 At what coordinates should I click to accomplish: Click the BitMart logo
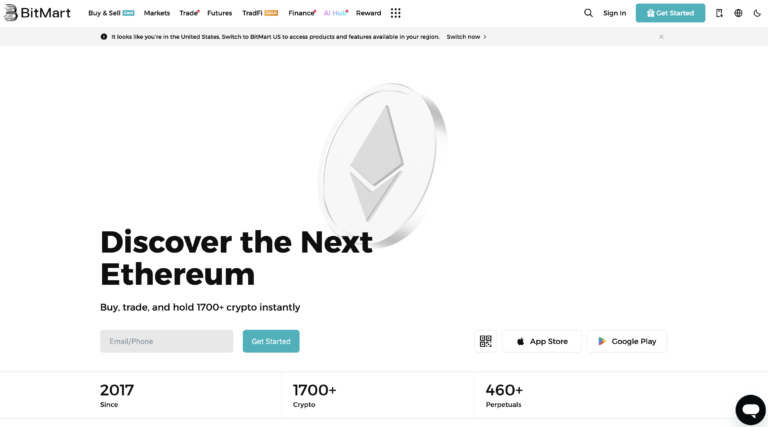coord(37,13)
